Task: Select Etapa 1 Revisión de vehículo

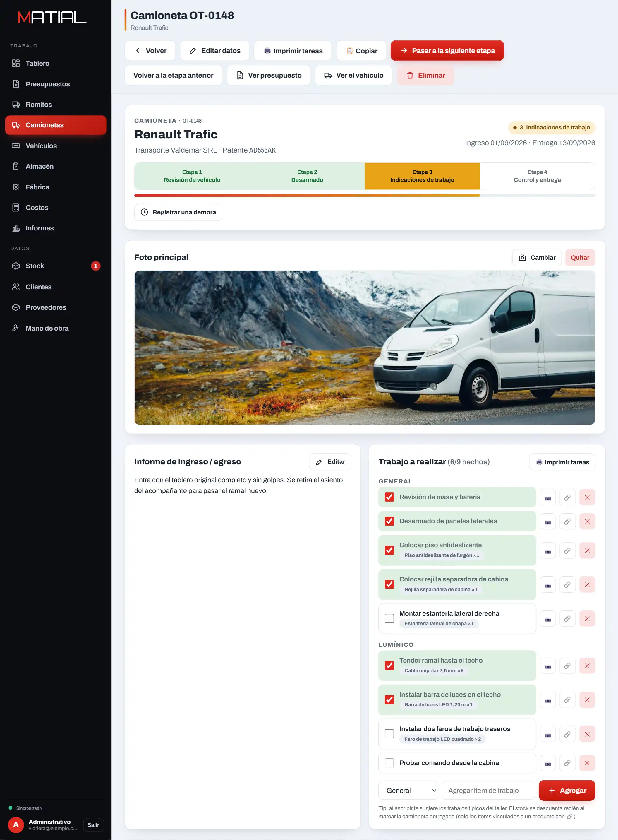Action: (192, 176)
